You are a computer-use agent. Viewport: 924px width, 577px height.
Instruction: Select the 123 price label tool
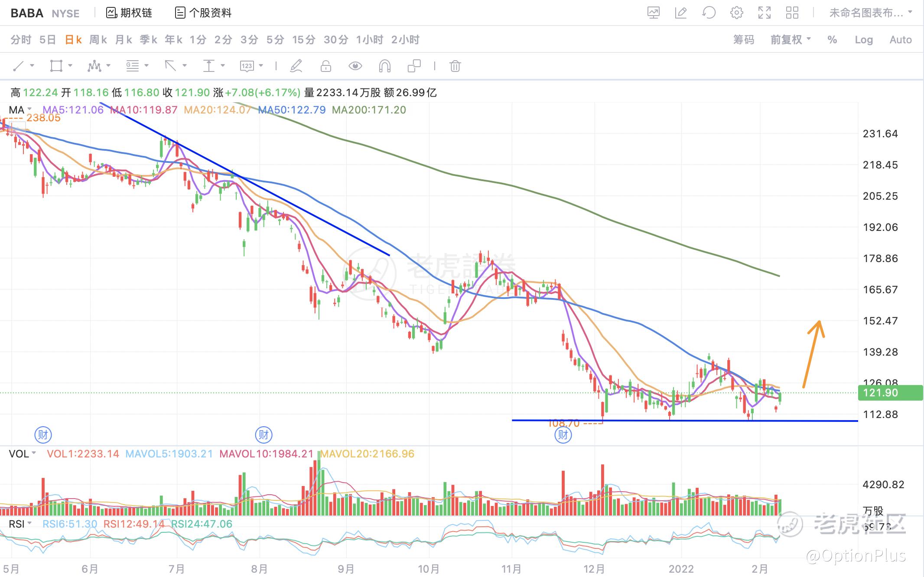click(247, 66)
